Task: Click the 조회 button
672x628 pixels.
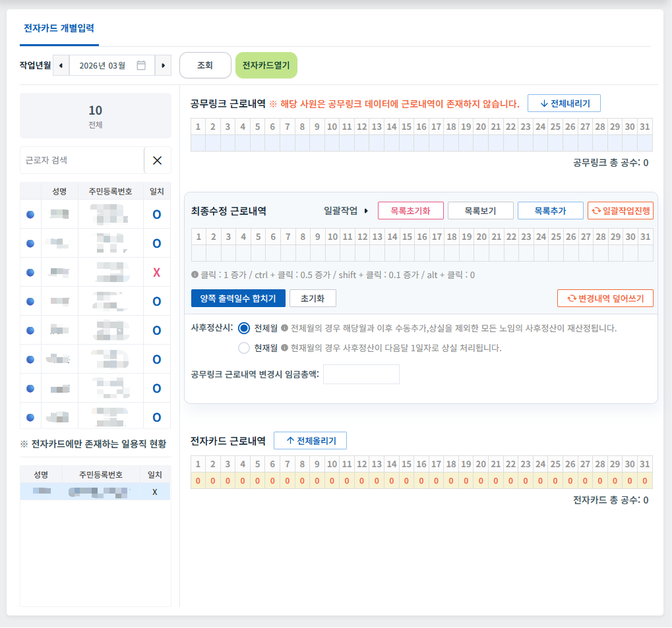Action: [205, 65]
